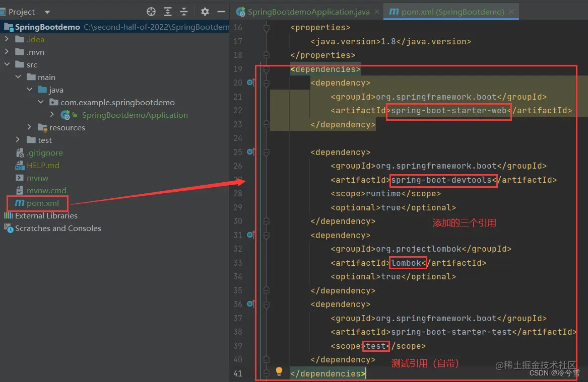
Task: Select pom.xml in the project tree
Action: [42, 203]
